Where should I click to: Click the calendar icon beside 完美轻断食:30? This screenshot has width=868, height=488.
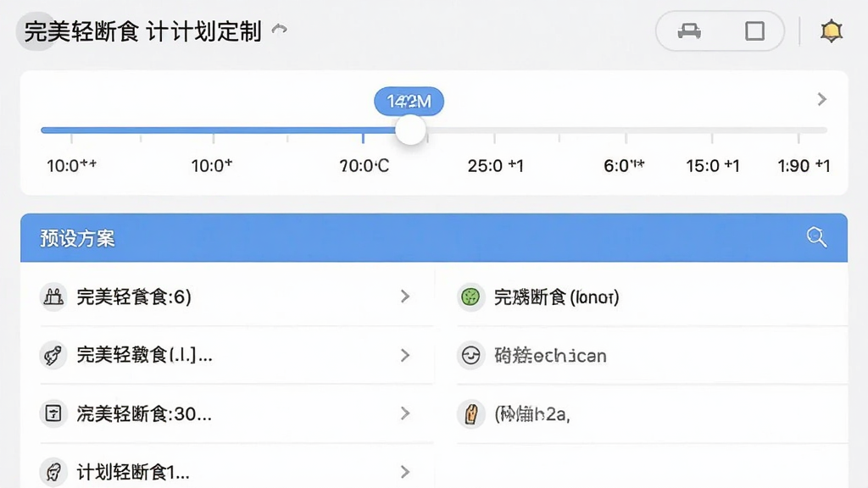click(x=53, y=413)
